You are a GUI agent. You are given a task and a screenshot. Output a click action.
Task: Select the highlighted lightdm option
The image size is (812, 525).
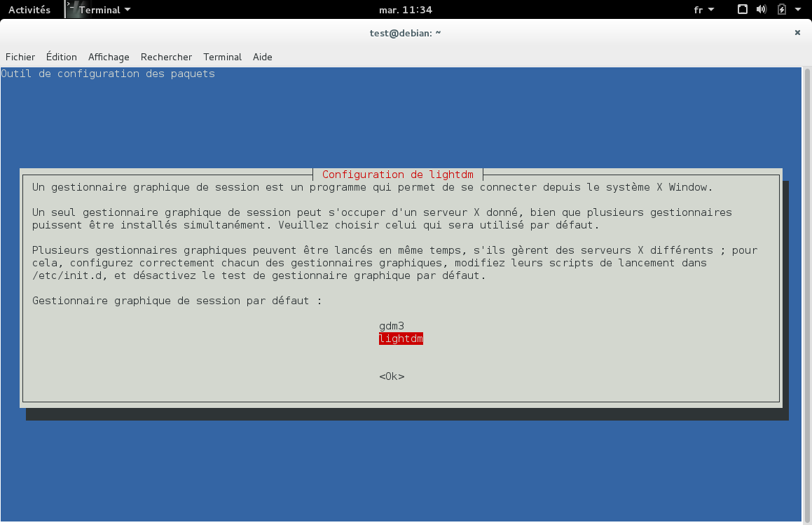point(401,339)
